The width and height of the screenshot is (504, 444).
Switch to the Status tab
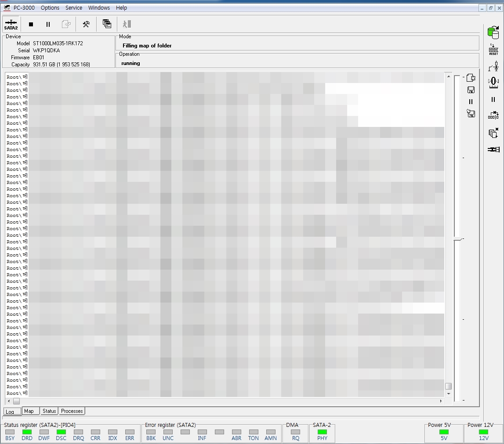click(49, 411)
